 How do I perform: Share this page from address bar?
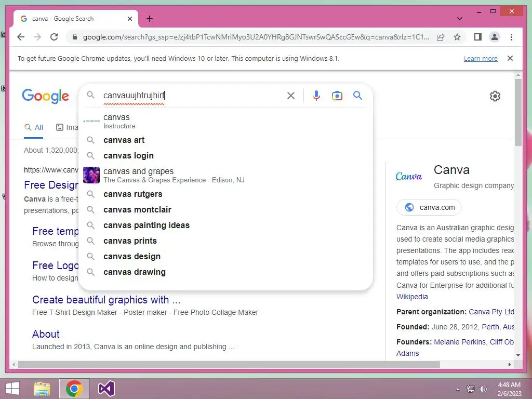(x=441, y=37)
